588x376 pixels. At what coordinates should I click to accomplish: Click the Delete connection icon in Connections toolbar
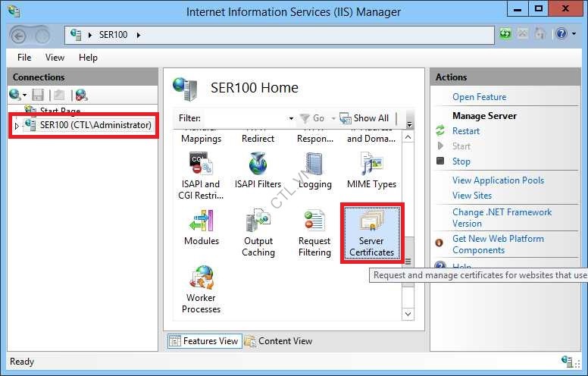click(81, 95)
